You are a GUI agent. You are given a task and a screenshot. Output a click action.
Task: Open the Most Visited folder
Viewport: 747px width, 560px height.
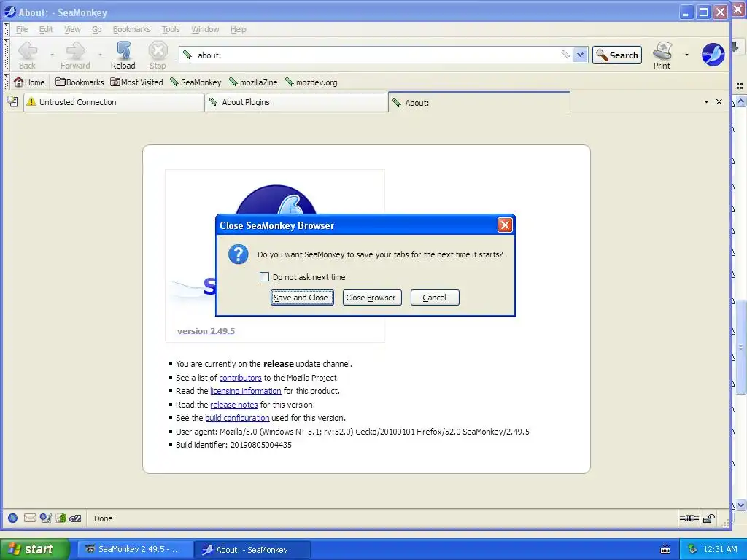tap(136, 82)
